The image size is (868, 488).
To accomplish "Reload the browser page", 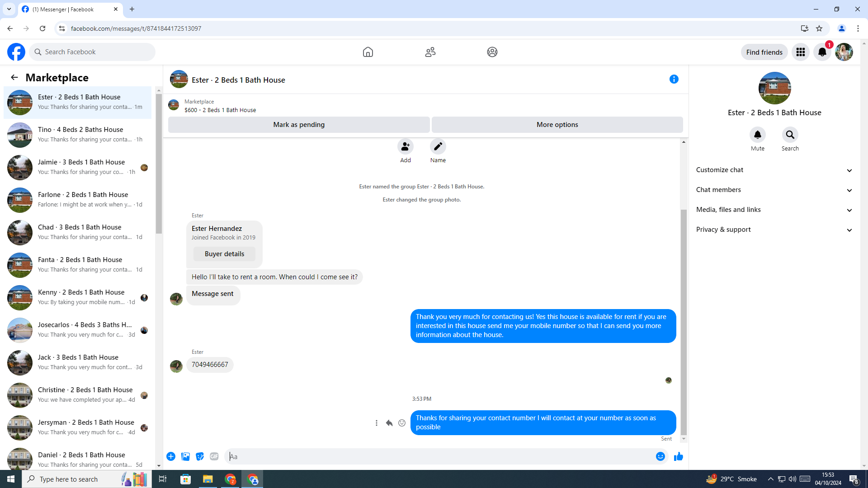I will coord(42,28).
